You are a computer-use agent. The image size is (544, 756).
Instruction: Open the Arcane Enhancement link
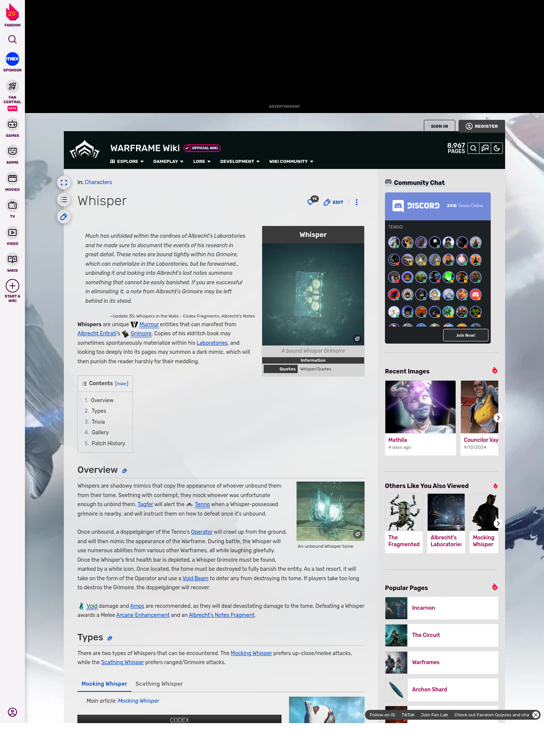click(x=143, y=615)
